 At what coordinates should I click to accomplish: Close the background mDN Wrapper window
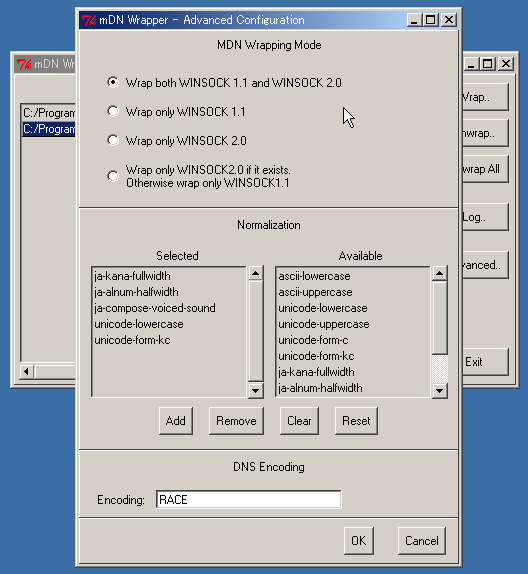506,64
